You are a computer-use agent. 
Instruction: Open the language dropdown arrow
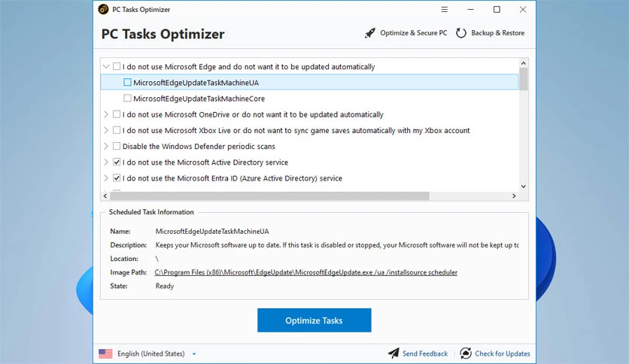(194, 354)
